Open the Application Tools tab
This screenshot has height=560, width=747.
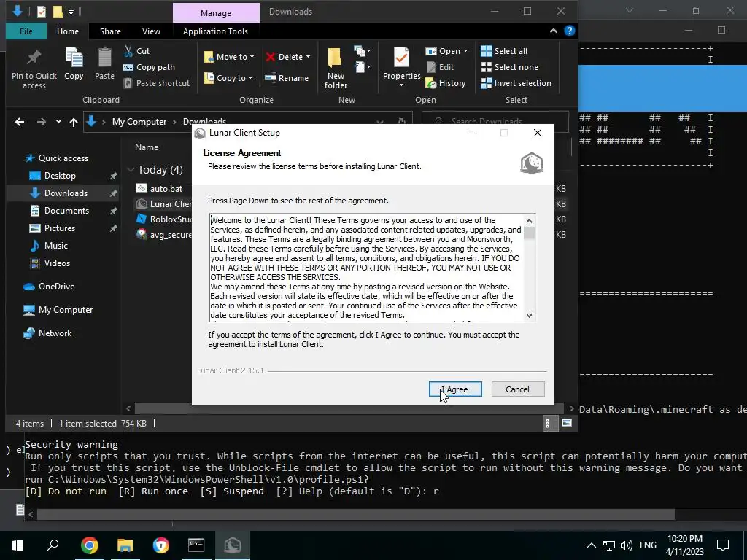click(215, 31)
